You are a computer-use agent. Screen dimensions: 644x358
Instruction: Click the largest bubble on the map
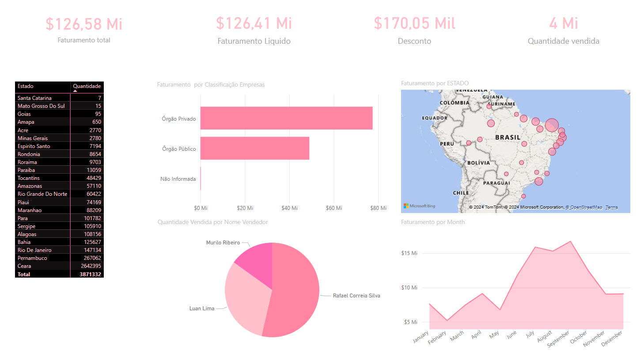point(552,125)
